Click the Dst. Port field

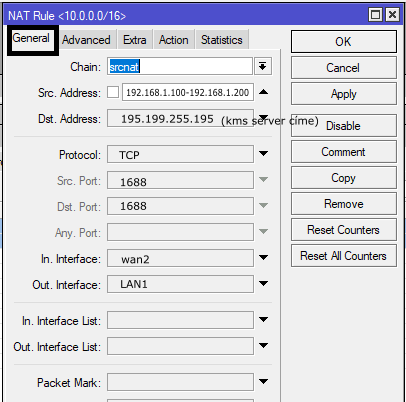(180, 206)
